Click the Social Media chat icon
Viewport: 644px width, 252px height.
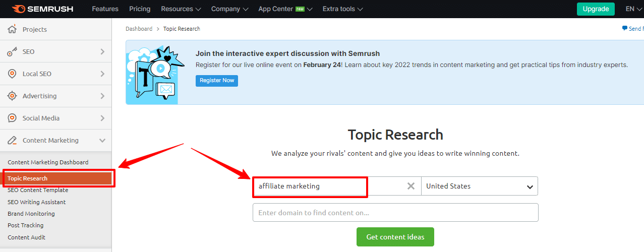click(x=13, y=118)
